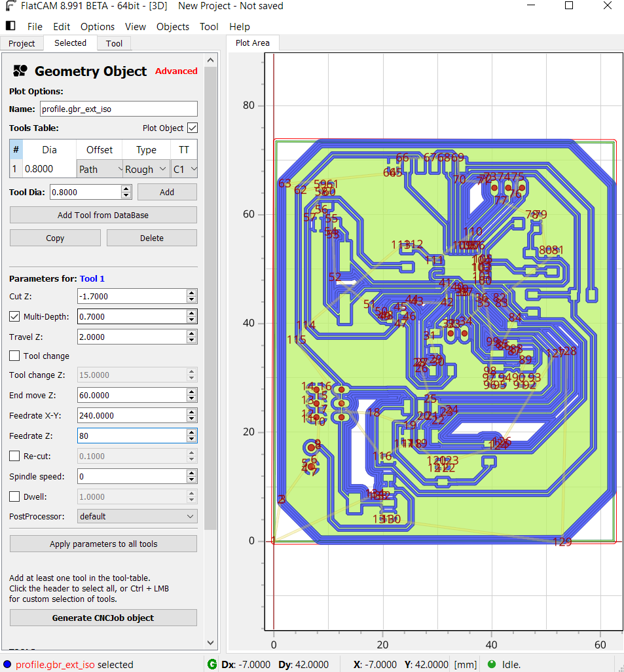Open the Tool menu
Image resolution: width=624 pixels, height=672 pixels.
click(209, 27)
